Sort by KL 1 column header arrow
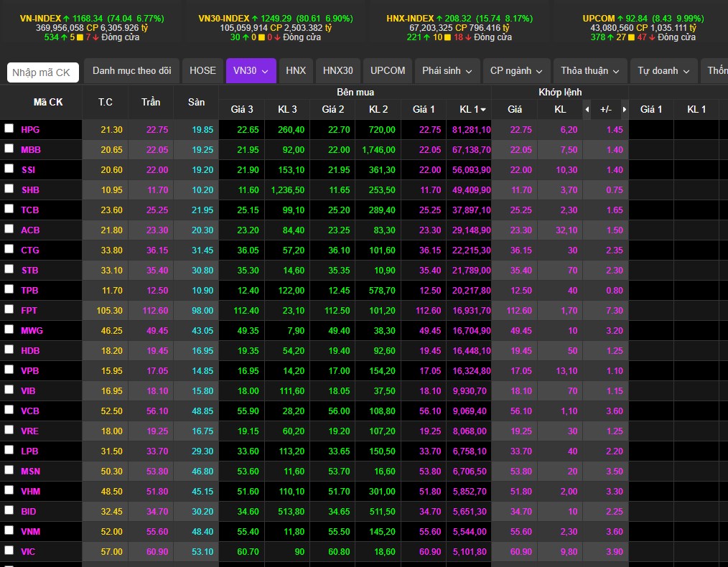728x567 pixels. pos(483,110)
